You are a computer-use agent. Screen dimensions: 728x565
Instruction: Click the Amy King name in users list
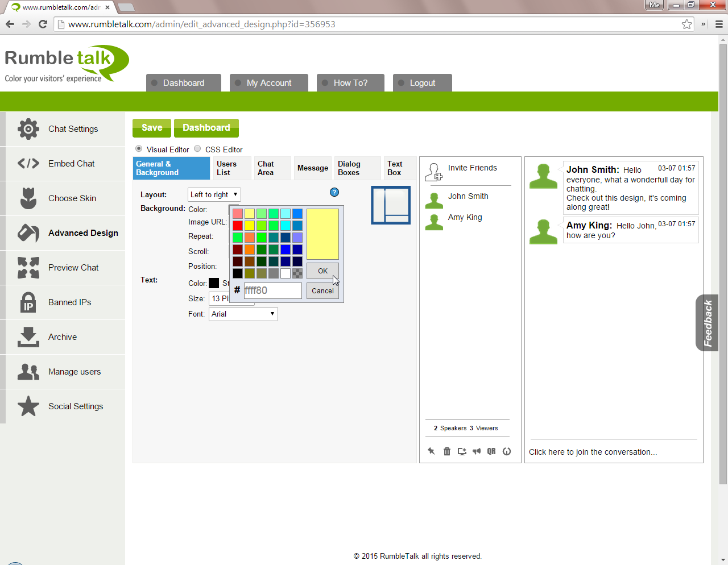[465, 217]
